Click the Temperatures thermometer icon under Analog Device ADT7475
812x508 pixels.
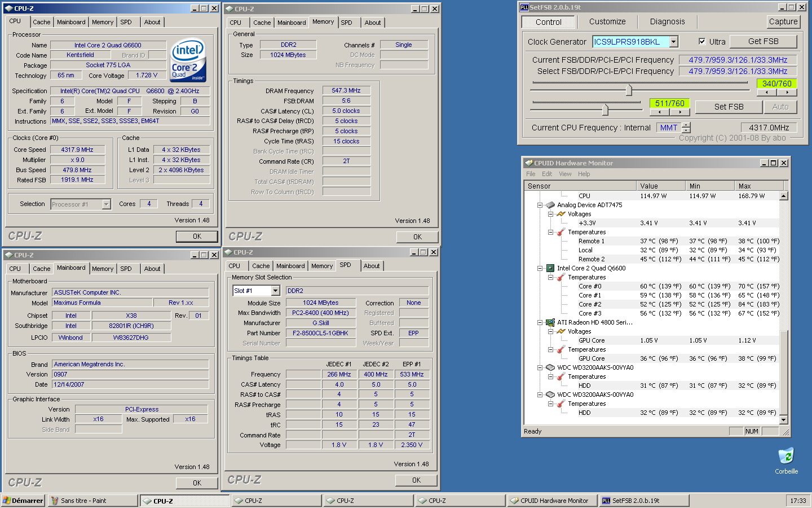pyautogui.click(x=561, y=232)
